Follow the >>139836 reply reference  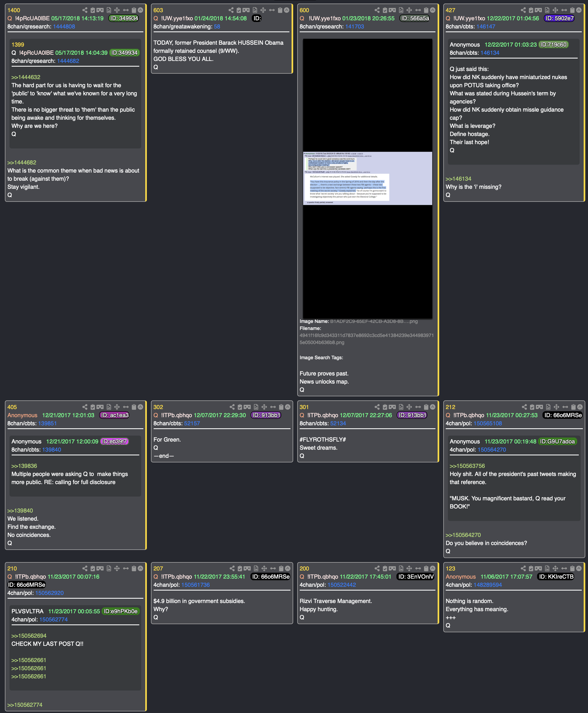click(x=24, y=466)
